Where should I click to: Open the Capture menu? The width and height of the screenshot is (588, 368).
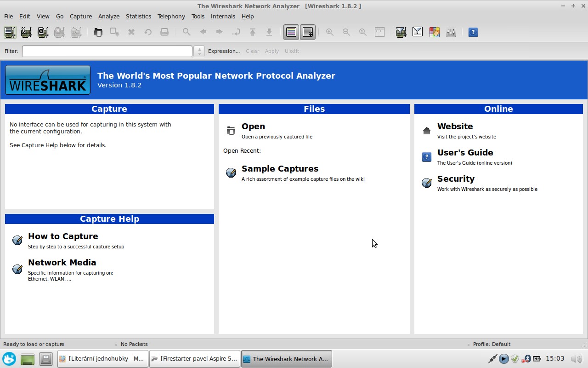(81, 16)
